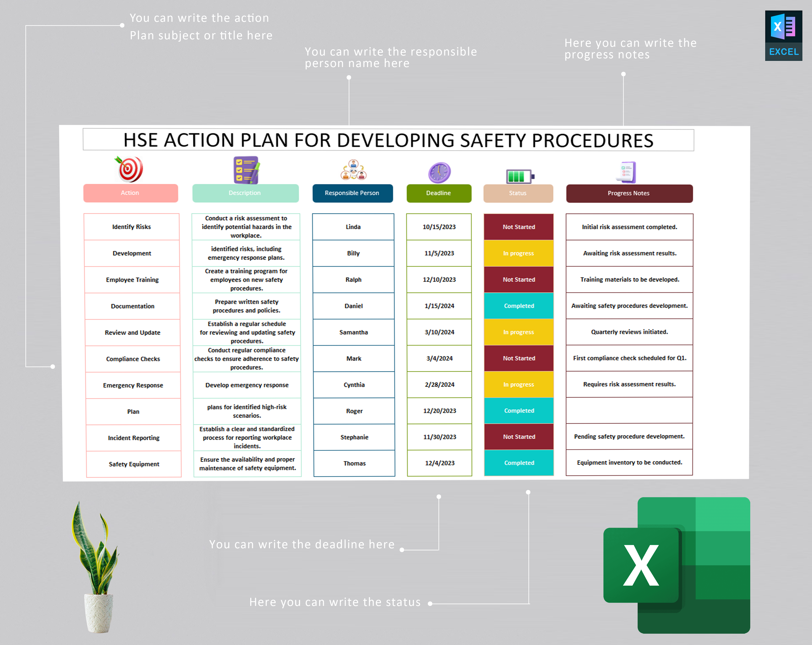This screenshot has width=812, height=645.
Task: Click the large green Excel logo
Action: click(676, 565)
